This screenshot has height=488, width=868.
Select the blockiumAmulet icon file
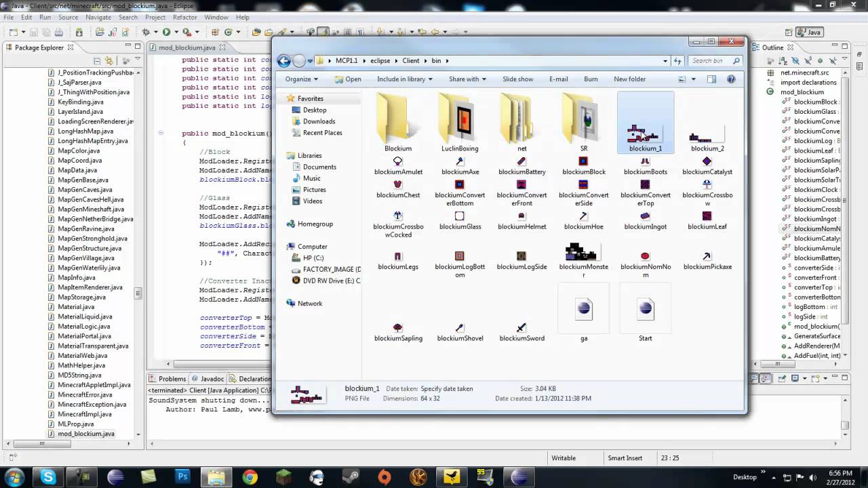[398, 166]
